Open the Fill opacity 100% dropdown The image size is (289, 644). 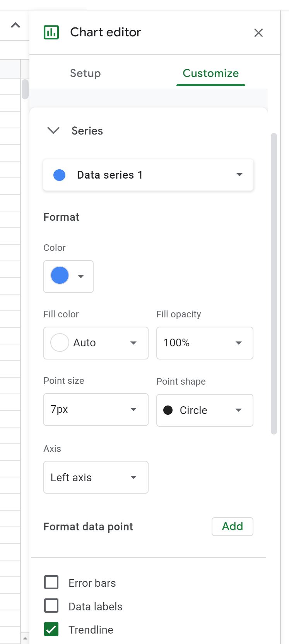[205, 343]
